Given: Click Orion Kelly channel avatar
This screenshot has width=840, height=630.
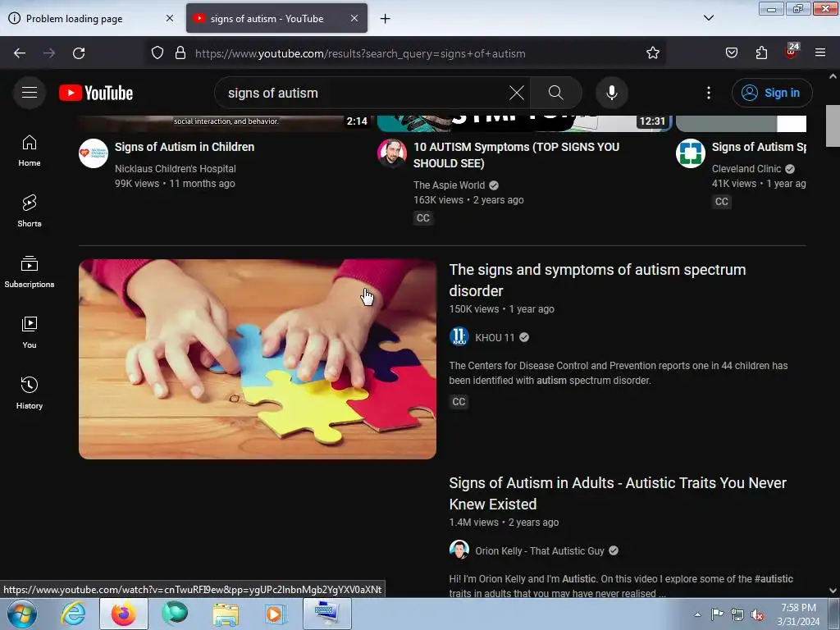Looking at the screenshot, I should click(459, 550).
